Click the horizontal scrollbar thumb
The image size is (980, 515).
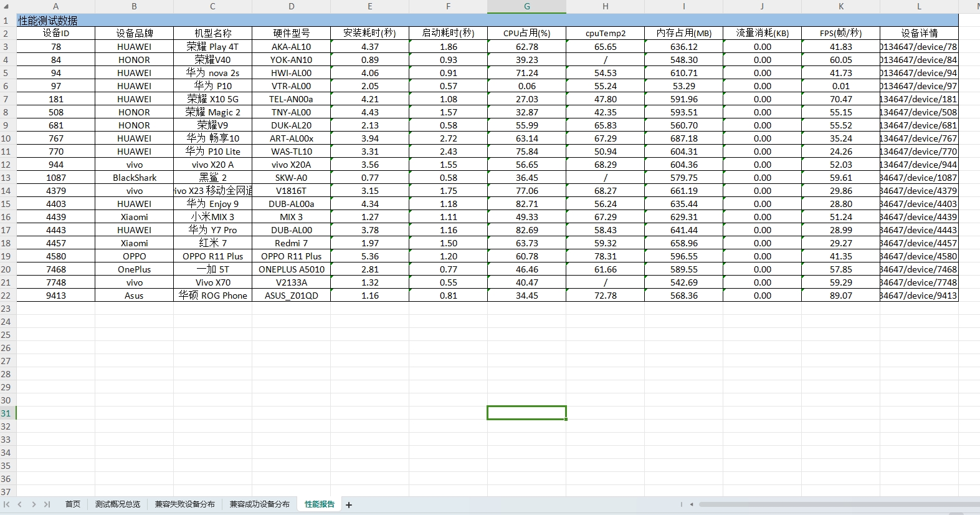tap(839, 504)
